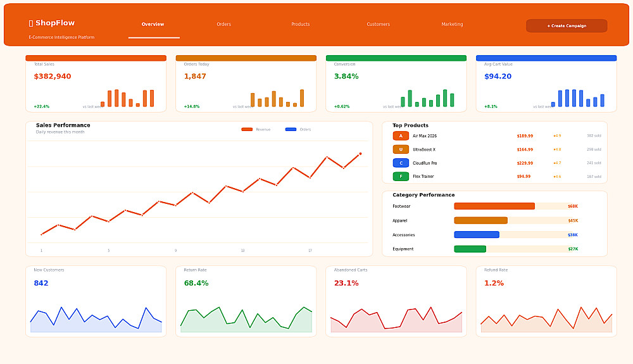The image size is (633, 364).
Task: Click the 'U' UltraBoost X badge
Action: click(x=401, y=149)
